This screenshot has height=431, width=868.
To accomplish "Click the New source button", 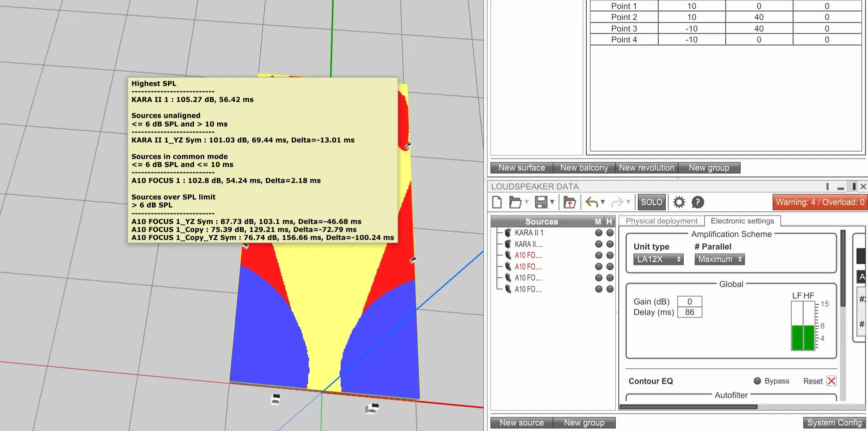I will [521, 423].
